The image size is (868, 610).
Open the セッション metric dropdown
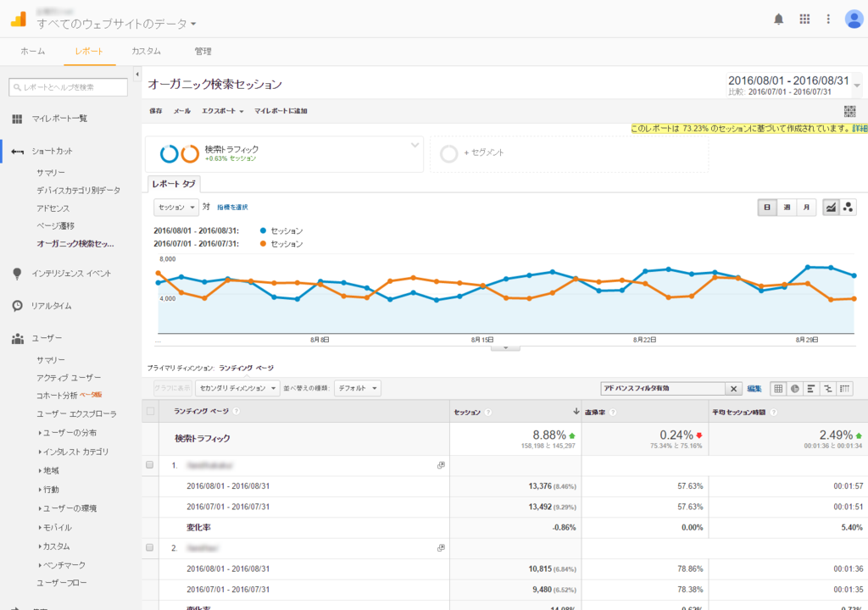click(176, 207)
